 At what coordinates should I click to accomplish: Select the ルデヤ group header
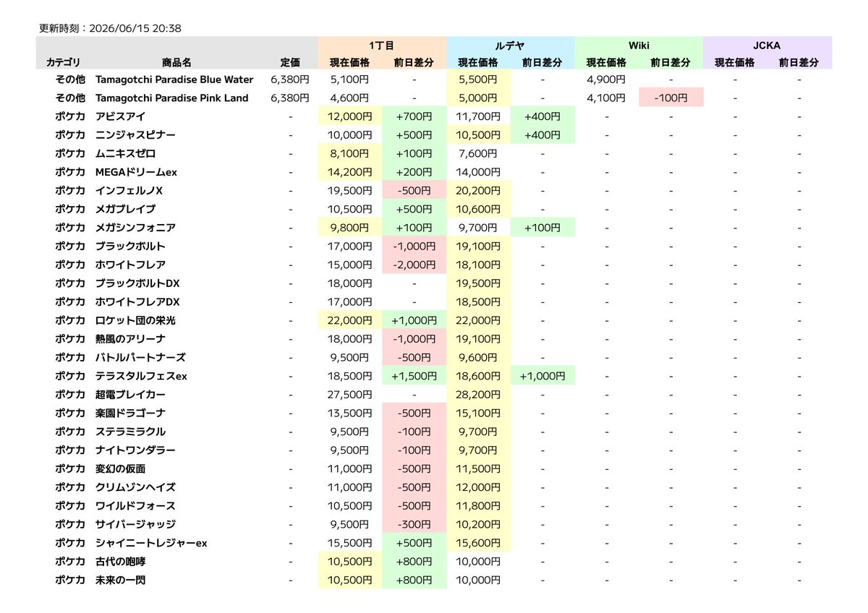pyautogui.click(x=510, y=45)
